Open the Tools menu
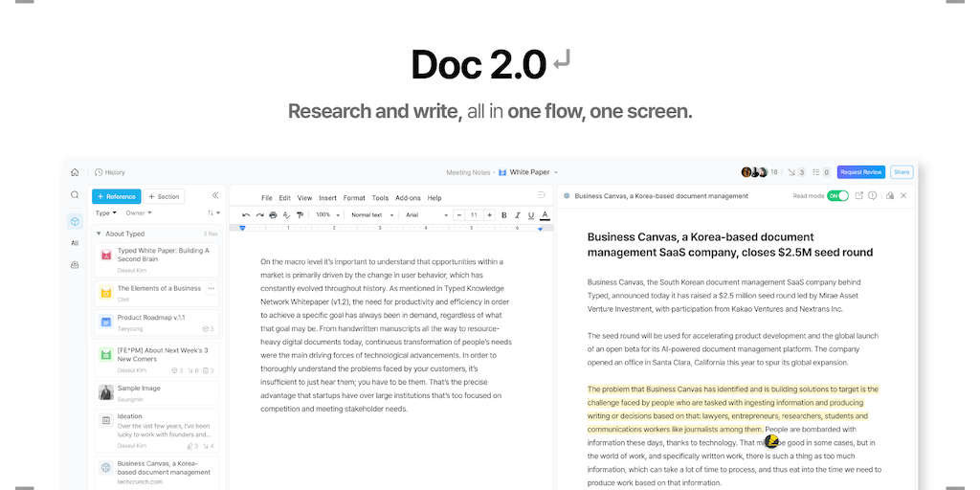 (x=380, y=198)
